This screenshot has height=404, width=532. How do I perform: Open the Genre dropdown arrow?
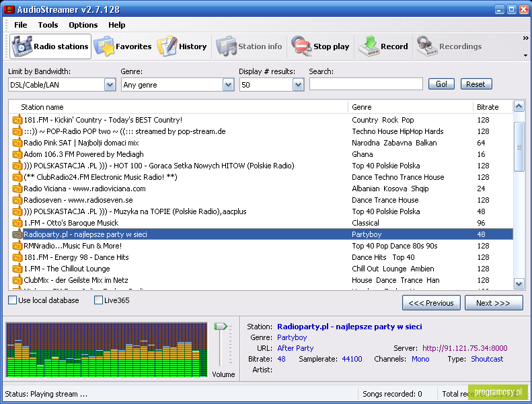coord(229,85)
